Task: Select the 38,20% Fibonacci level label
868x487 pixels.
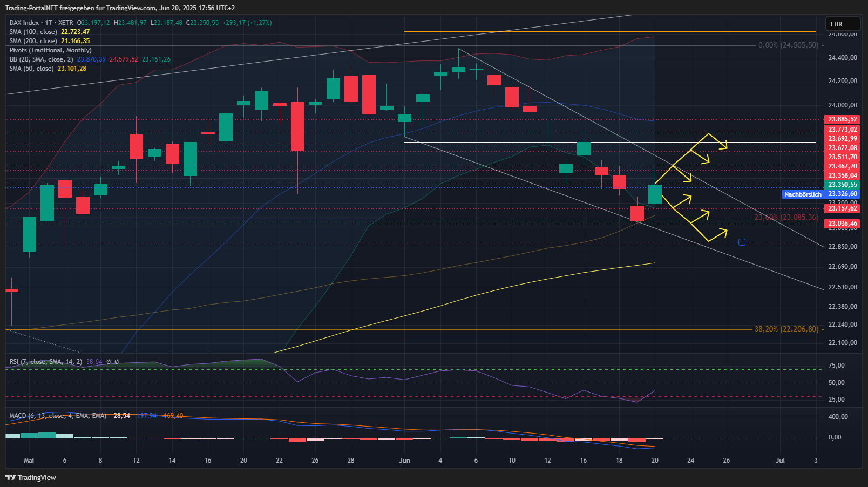Action: click(x=786, y=329)
